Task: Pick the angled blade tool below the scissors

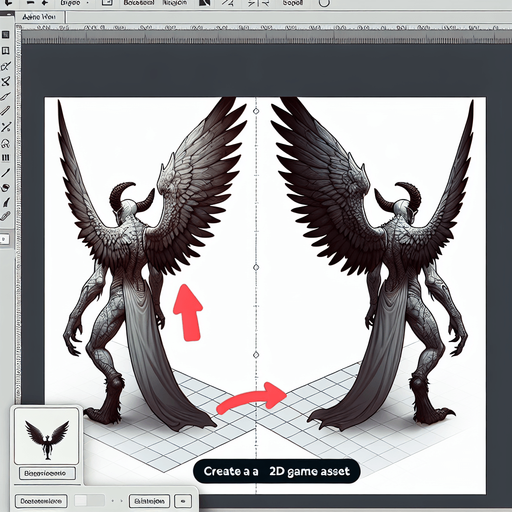Action: (6, 97)
